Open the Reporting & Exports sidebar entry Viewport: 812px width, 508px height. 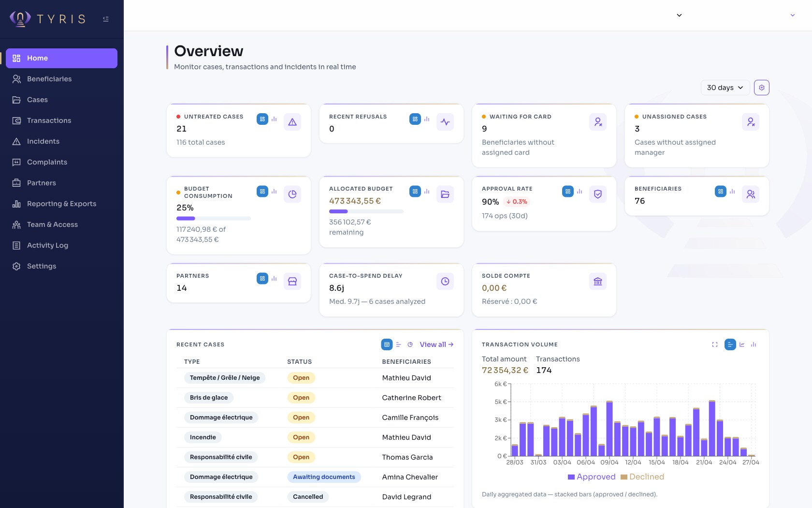61,204
